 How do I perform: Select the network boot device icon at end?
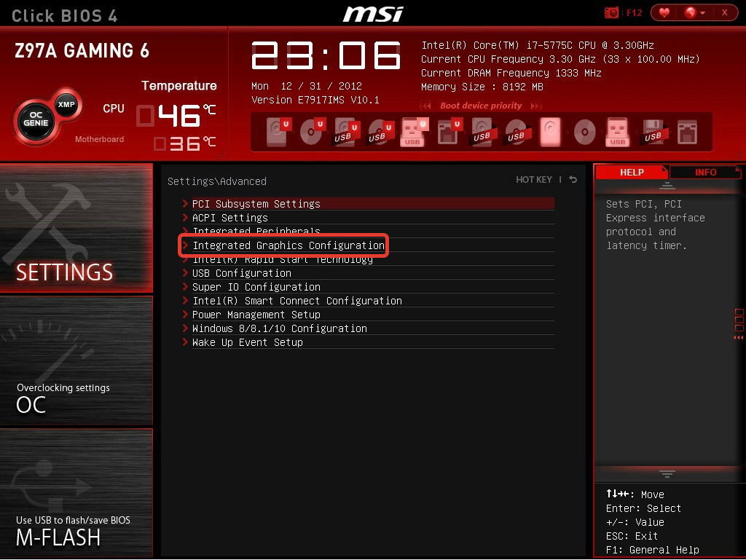pyautogui.click(x=687, y=132)
